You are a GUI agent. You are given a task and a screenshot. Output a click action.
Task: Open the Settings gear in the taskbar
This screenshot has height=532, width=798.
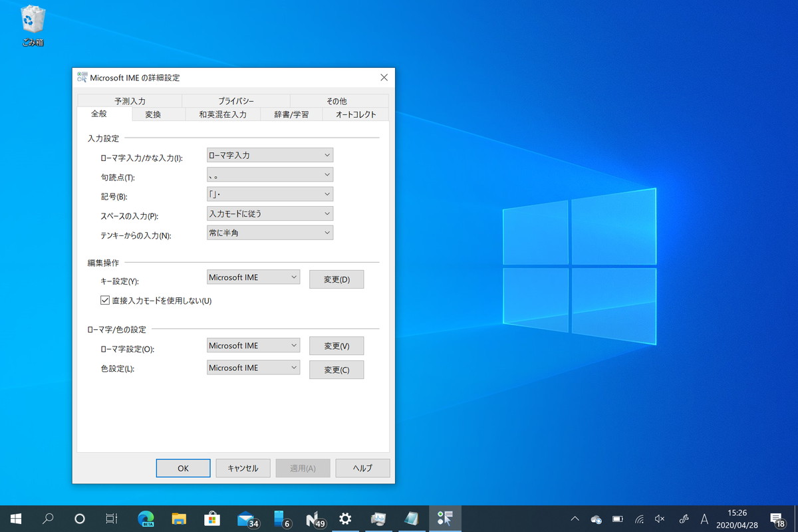(345, 518)
